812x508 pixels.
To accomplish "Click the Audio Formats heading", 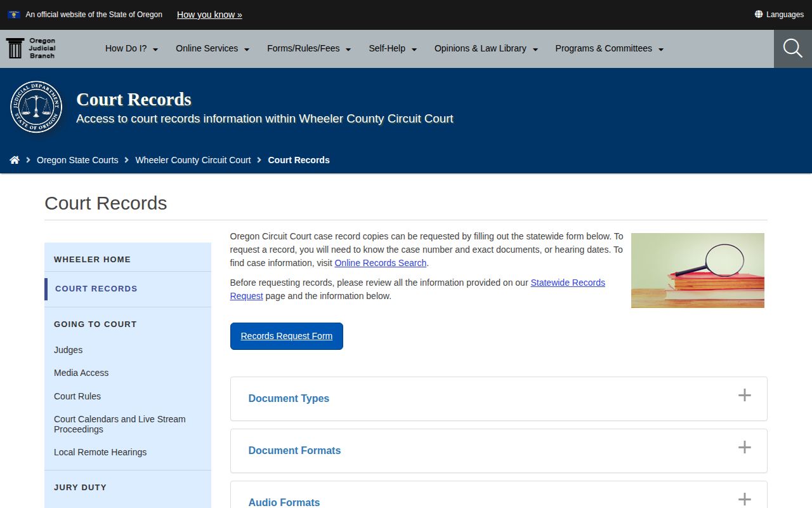I will pyautogui.click(x=284, y=502).
